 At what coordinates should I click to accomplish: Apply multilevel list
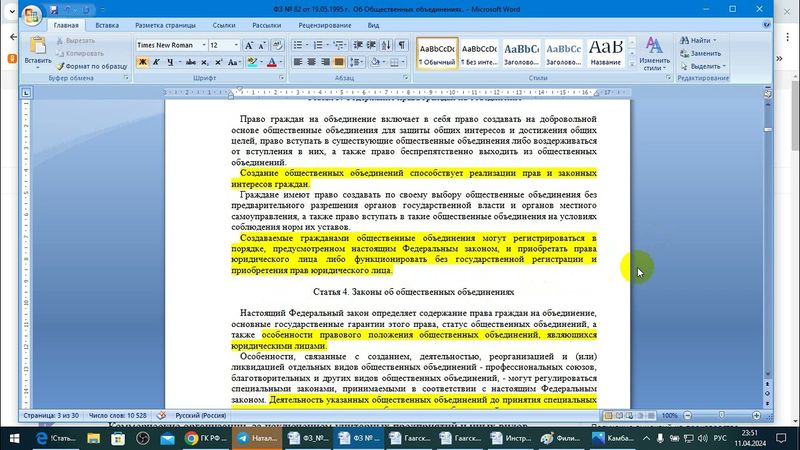[x=338, y=45]
